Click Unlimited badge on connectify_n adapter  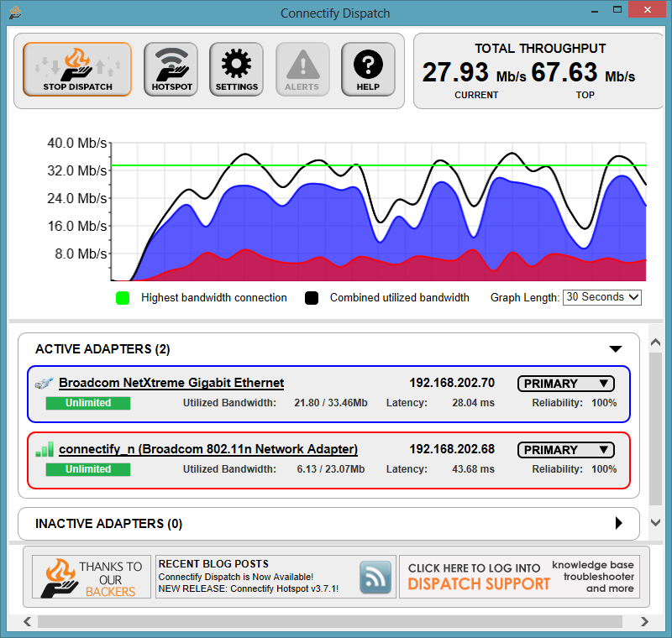pos(88,469)
